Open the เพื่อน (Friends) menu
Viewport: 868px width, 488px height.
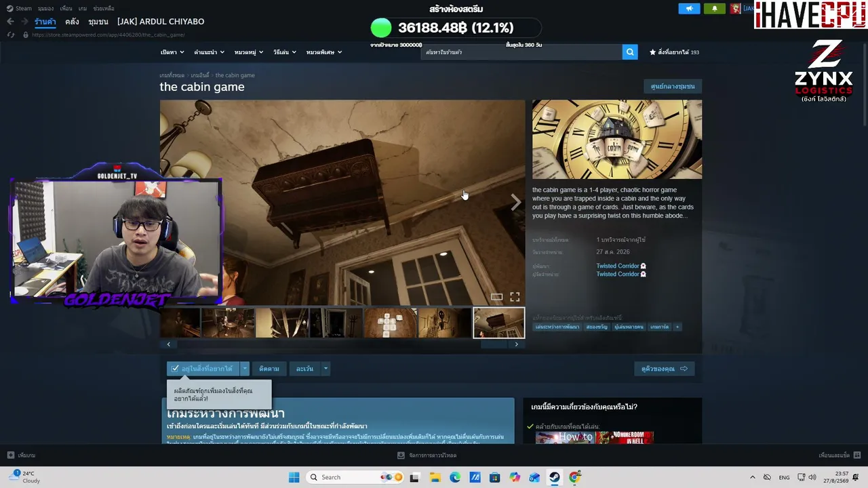[66, 8]
